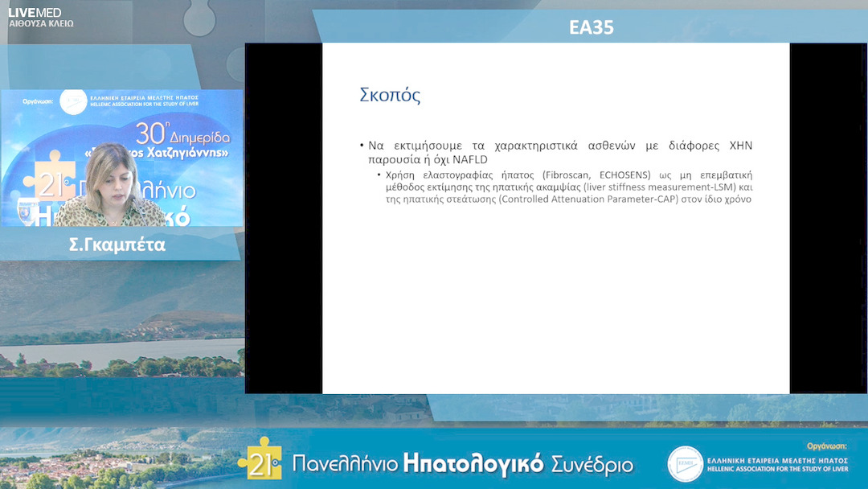Open the EA35 session title bar
The image size is (868, 489).
593,27
